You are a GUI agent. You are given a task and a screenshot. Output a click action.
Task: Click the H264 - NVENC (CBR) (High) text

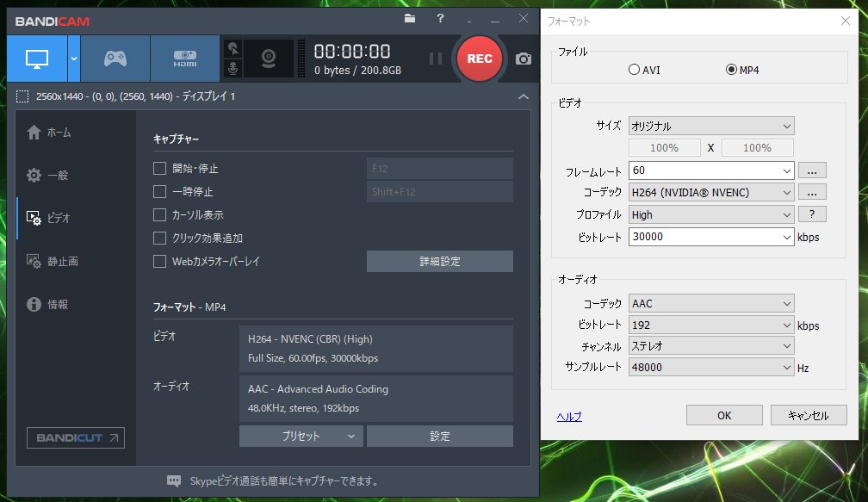click(310, 338)
